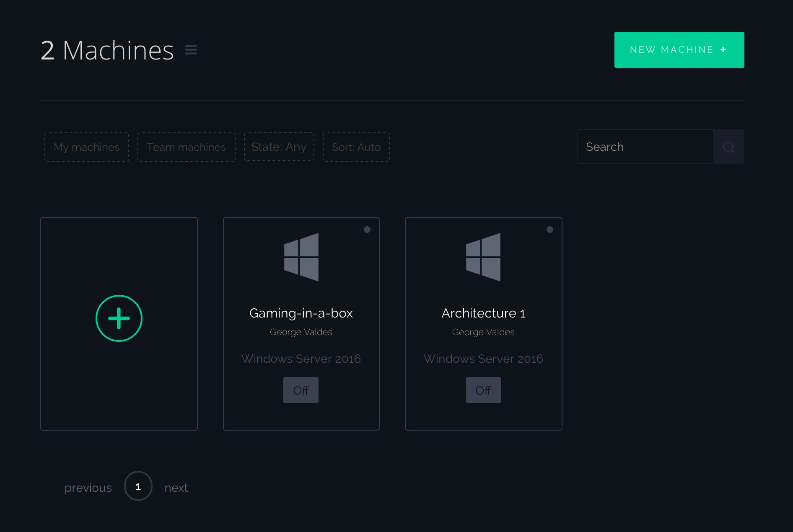The image size is (793, 532).
Task: Click the 2 Machines page heading
Action: click(x=107, y=50)
